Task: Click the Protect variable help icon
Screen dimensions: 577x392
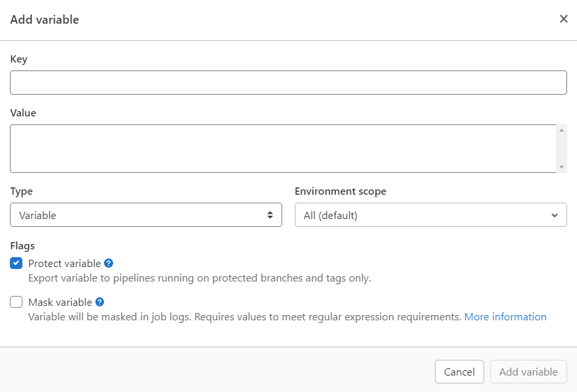Action: pyautogui.click(x=109, y=263)
